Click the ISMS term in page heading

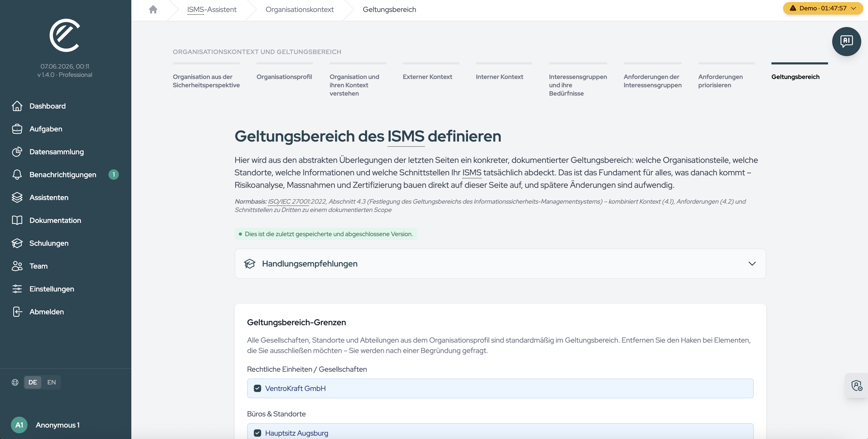406,136
